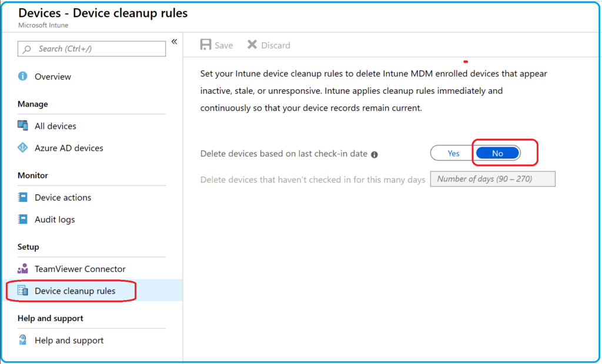Navigate to Overview in the sidebar
The width and height of the screenshot is (602, 364).
(53, 76)
